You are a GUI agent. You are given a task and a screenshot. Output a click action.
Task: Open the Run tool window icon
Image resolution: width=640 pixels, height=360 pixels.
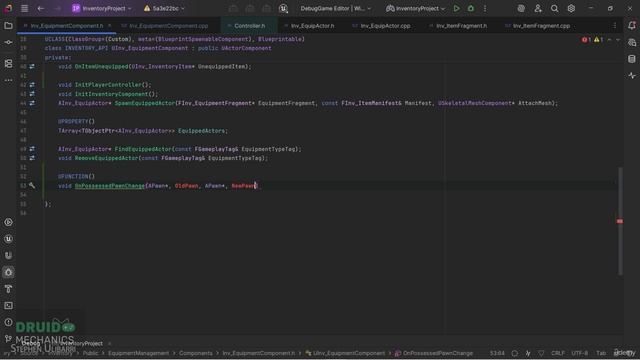tap(8, 222)
